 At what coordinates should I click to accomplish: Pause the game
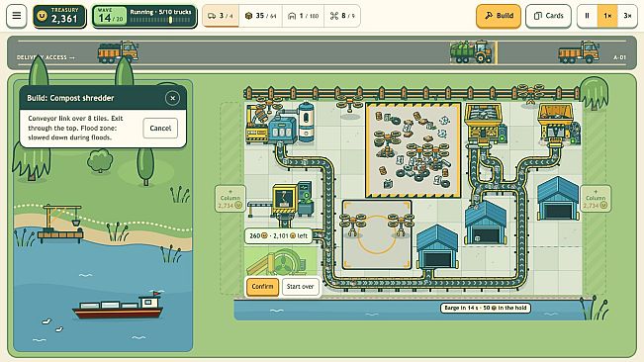point(587,16)
